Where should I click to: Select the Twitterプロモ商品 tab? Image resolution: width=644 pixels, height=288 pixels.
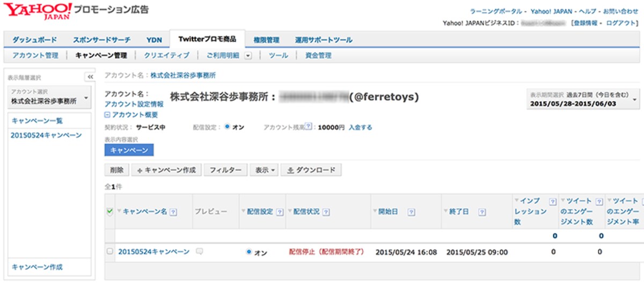[207, 40]
